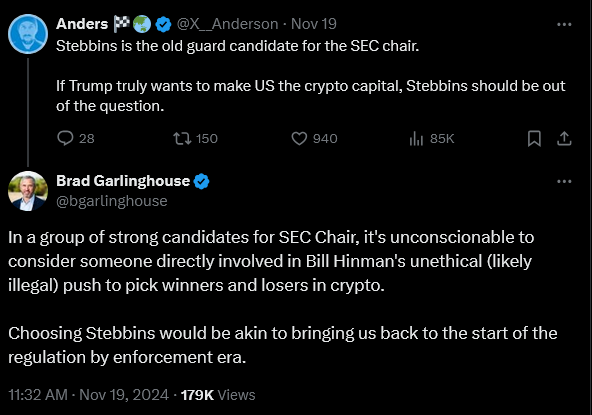Click the 11:32 AM Nov 19, 2024 timestamp
This screenshot has height=415, width=592.
click(x=88, y=395)
